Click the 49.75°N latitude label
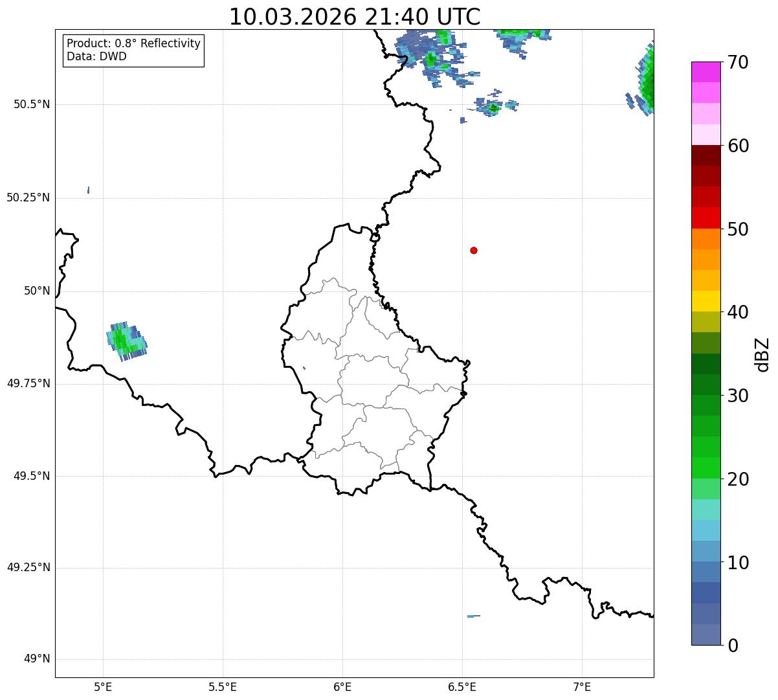 28,383
